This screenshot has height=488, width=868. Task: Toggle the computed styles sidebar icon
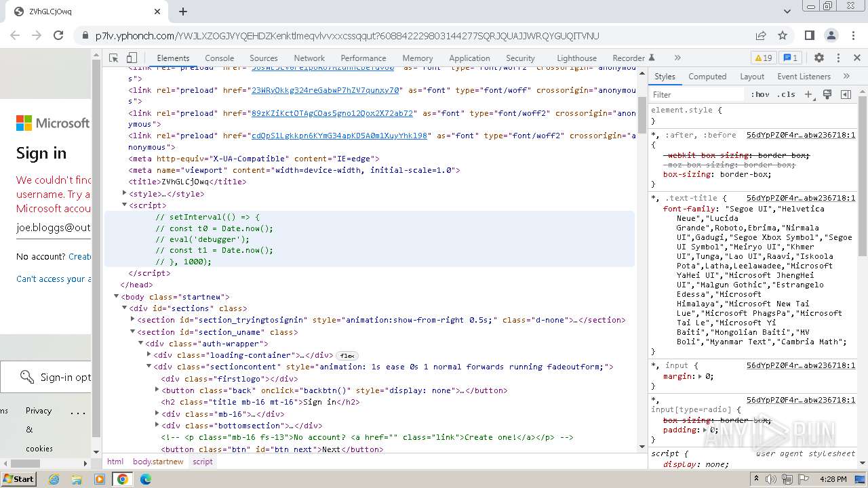click(846, 95)
